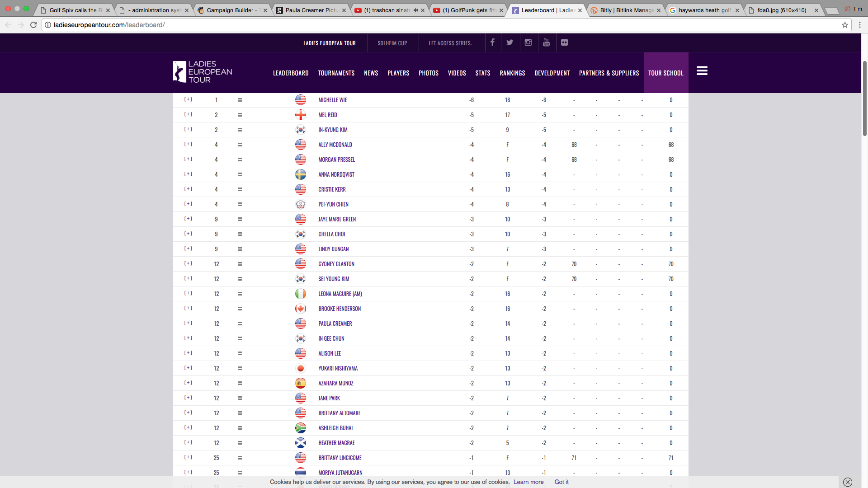This screenshot has width=868, height=488.
Task: Click the site info icon in address bar
Action: [48, 25]
